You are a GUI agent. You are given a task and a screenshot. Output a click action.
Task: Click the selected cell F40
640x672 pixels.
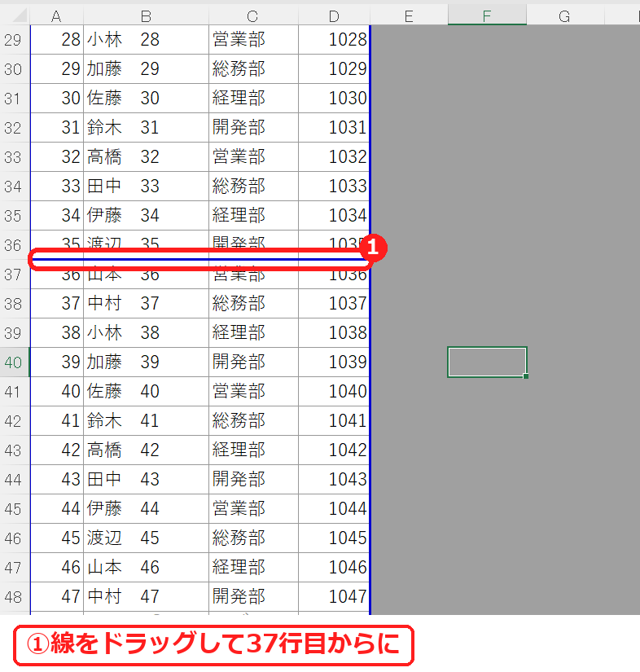click(x=487, y=362)
